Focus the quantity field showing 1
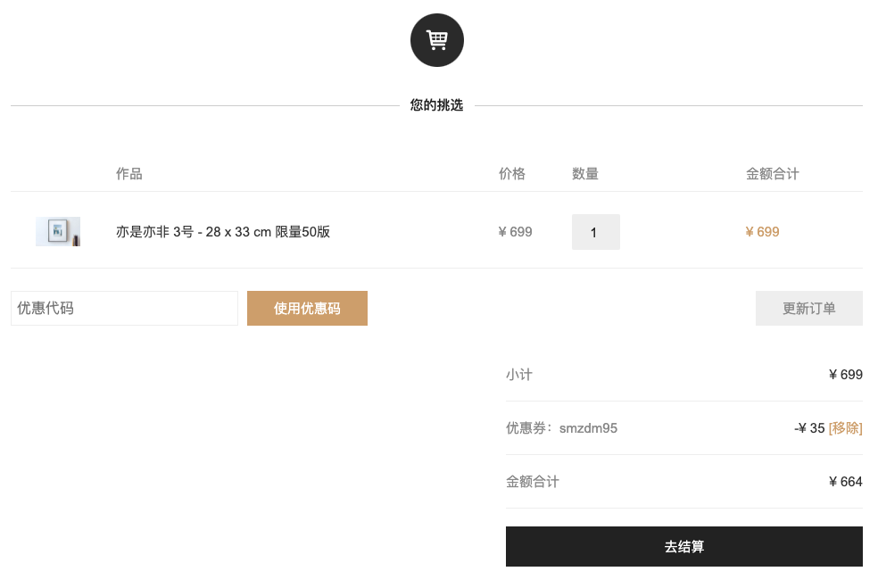Image resolution: width=878 pixels, height=588 pixels. [596, 232]
